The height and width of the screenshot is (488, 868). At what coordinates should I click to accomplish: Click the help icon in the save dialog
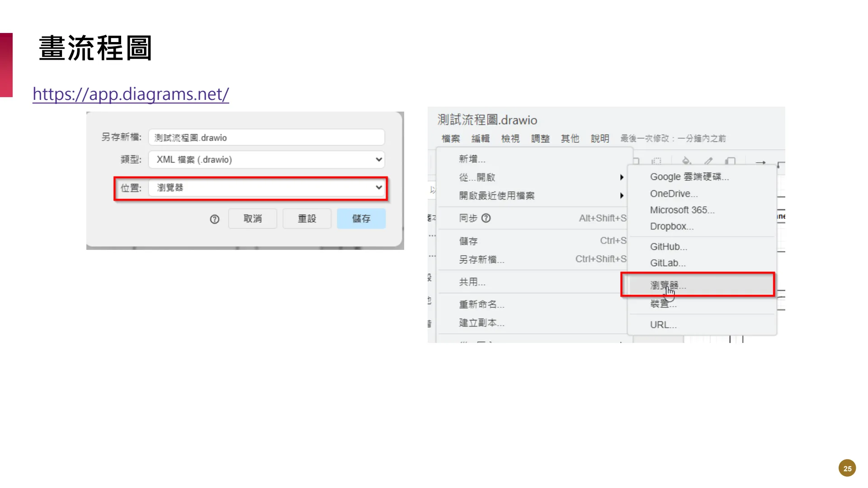pyautogui.click(x=215, y=219)
